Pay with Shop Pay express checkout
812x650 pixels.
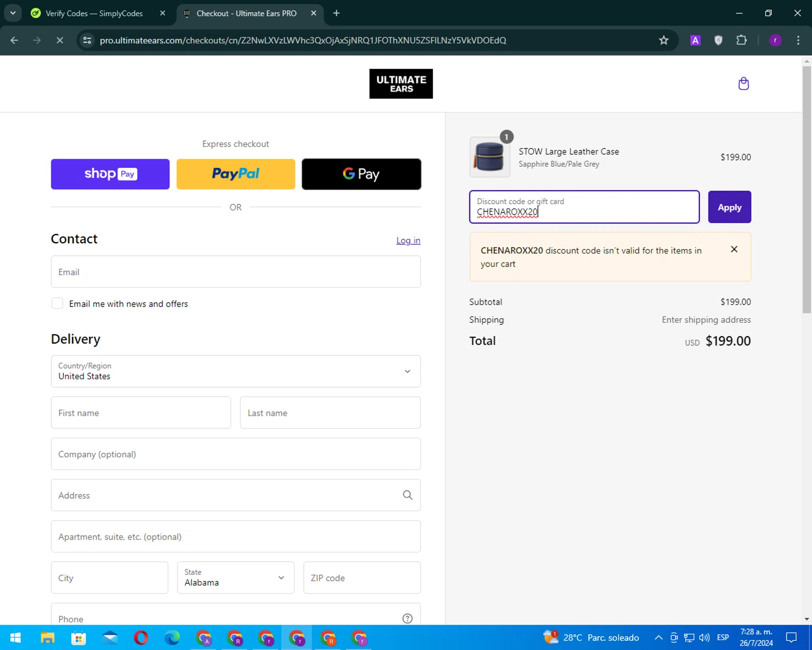(110, 174)
